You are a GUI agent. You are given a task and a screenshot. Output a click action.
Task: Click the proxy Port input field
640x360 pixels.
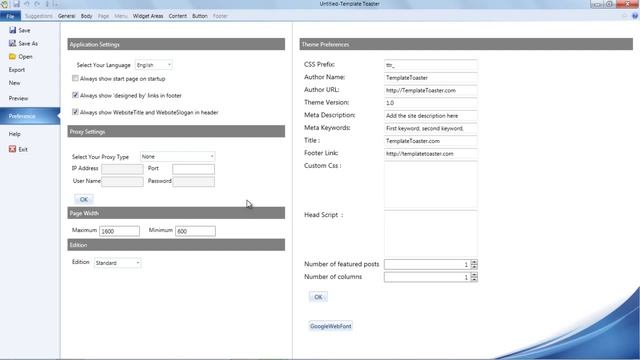point(193,169)
